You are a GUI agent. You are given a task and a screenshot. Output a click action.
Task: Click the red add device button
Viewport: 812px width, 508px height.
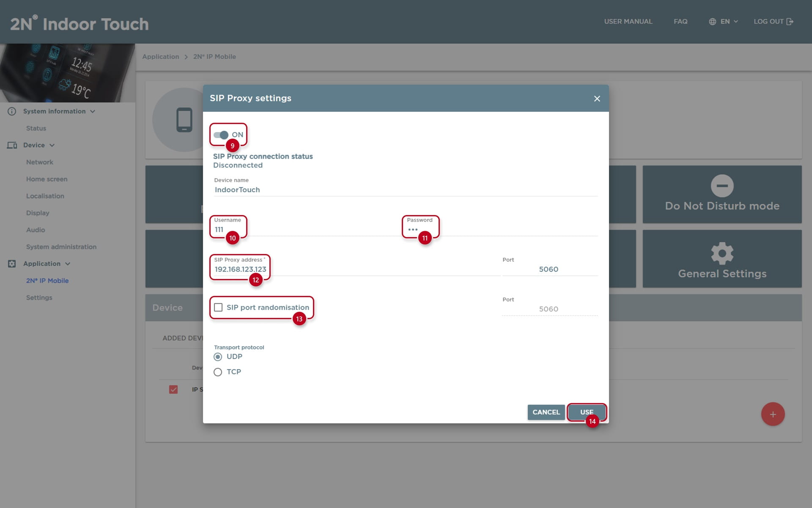tap(773, 414)
